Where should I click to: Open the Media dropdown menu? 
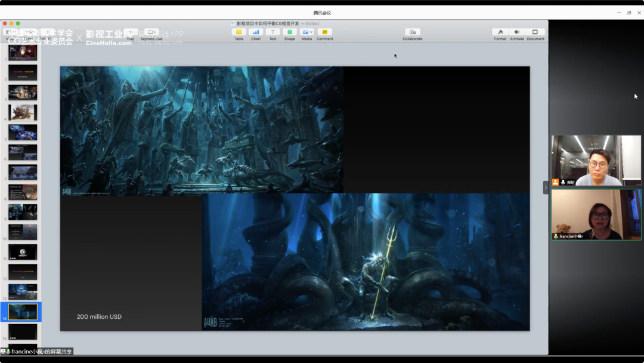tap(307, 32)
